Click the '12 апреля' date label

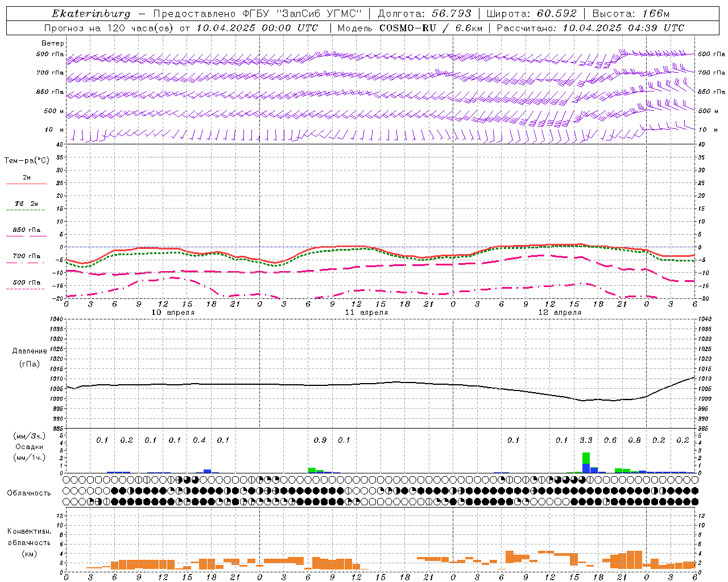coord(560,313)
